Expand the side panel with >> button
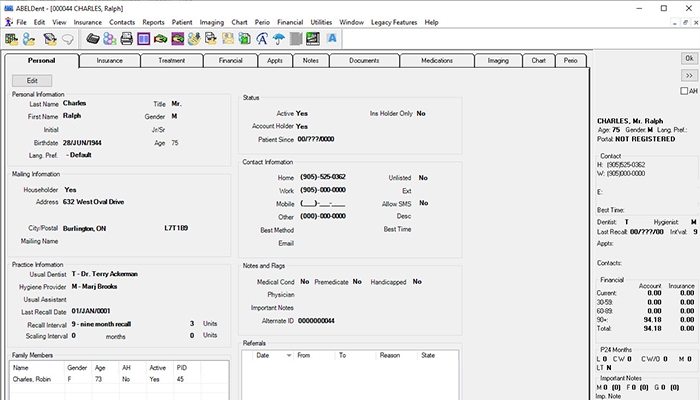This screenshot has height=400, width=700. point(688,75)
